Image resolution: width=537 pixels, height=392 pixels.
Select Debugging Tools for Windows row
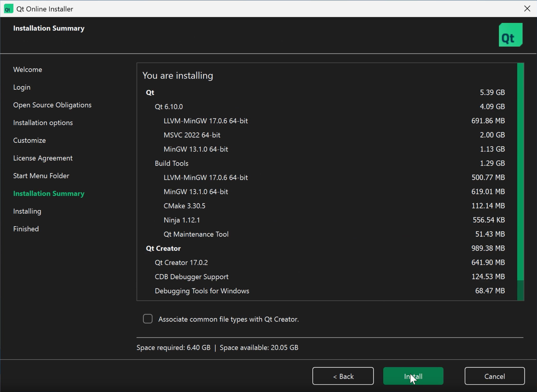(202, 291)
